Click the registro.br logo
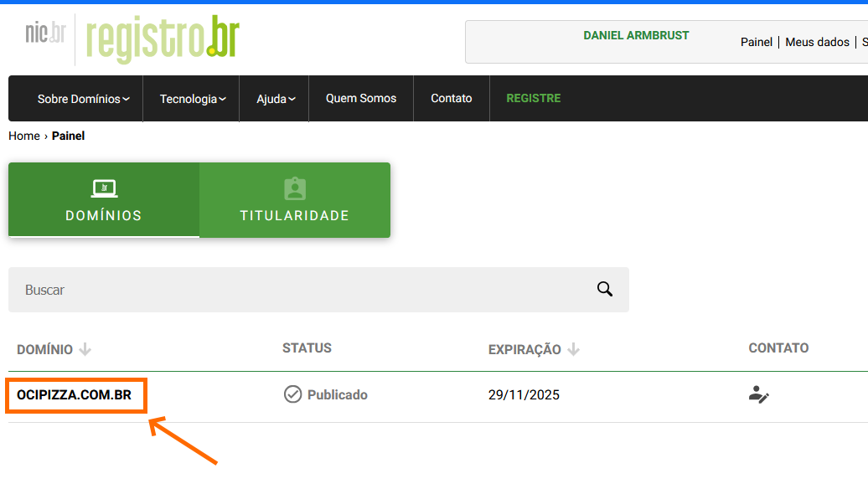 point(163,39)
